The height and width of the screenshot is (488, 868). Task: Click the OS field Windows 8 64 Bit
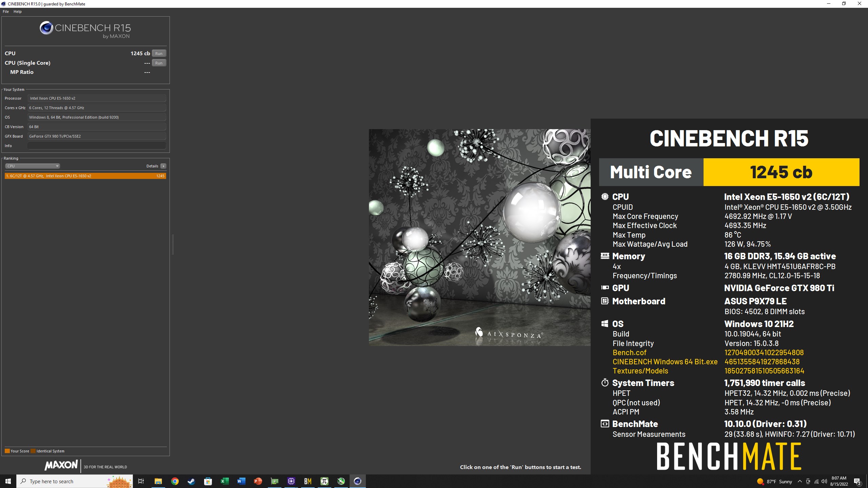(97, 117)
